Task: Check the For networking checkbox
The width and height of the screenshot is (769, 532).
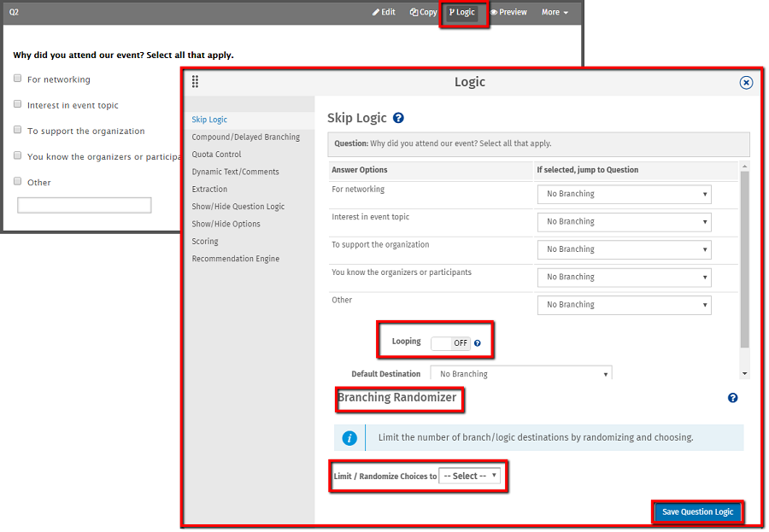Action: click(18, 79)
